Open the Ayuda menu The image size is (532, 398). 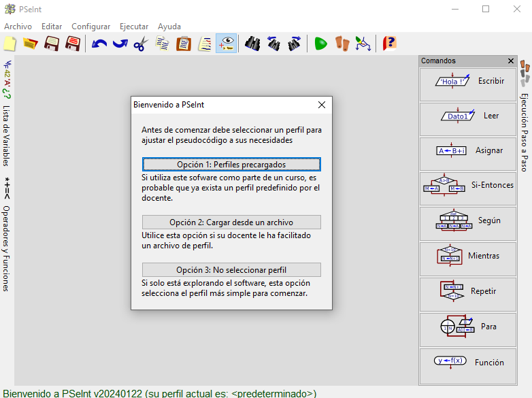(x=169, y=27)
